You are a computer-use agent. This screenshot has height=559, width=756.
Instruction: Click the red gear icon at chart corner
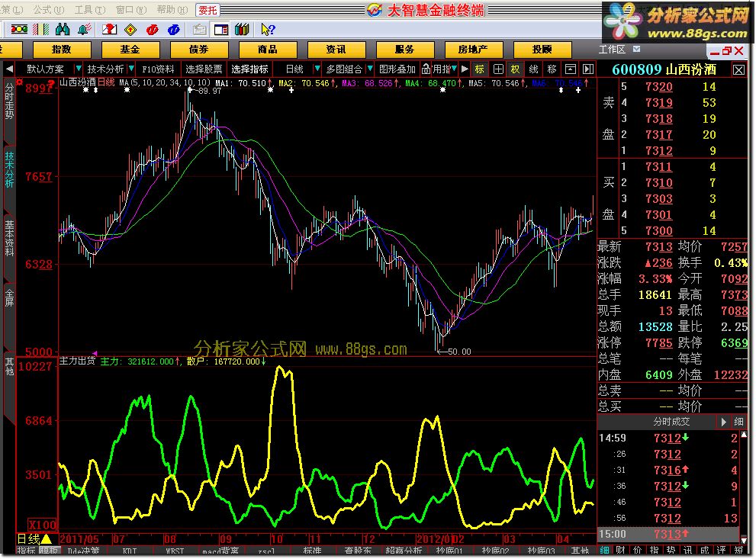[x=19, y=82]
